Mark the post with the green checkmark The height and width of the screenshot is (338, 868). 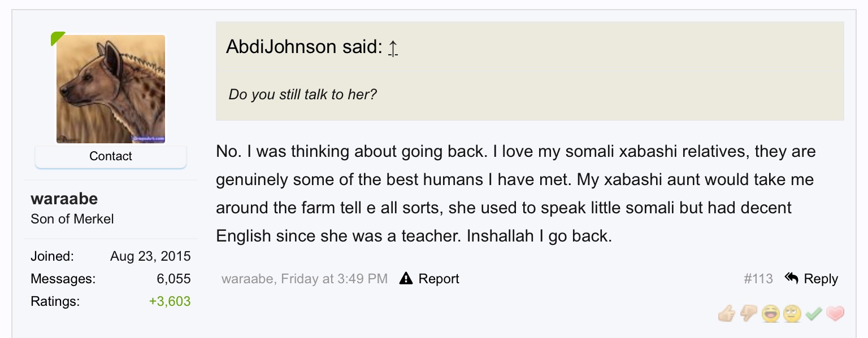tap(814, 314)
